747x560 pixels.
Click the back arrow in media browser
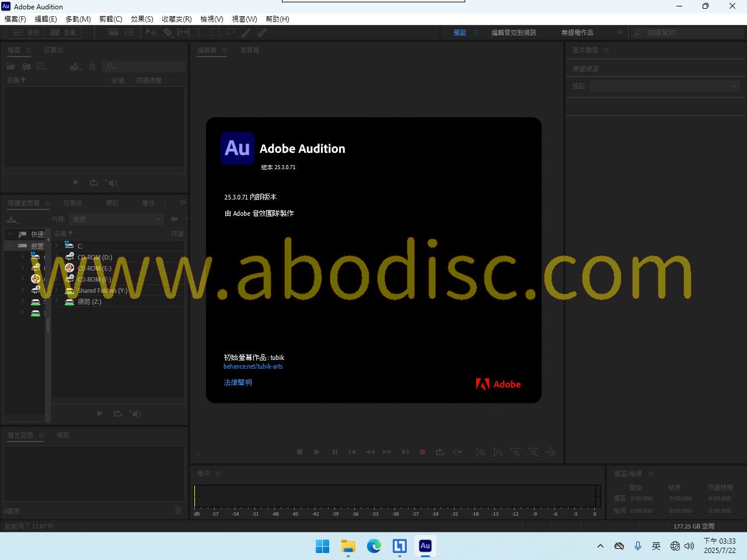tap(174, 219)
